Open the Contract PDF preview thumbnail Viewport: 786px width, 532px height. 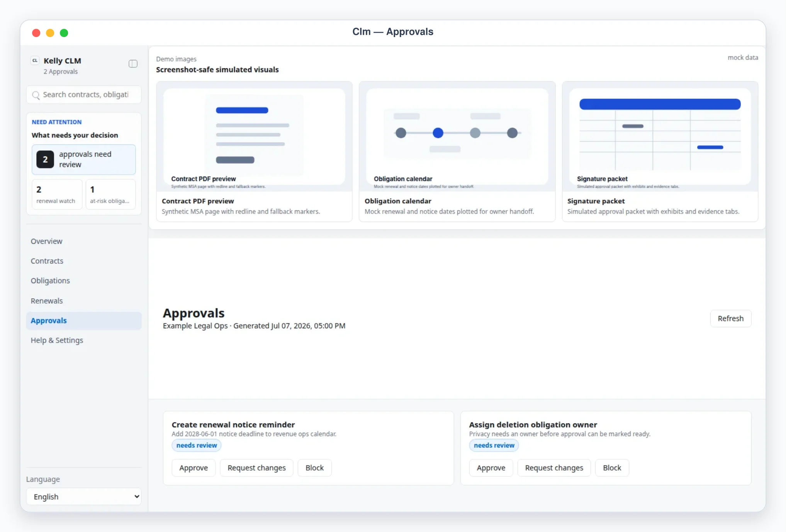click(x=254, y=136)
